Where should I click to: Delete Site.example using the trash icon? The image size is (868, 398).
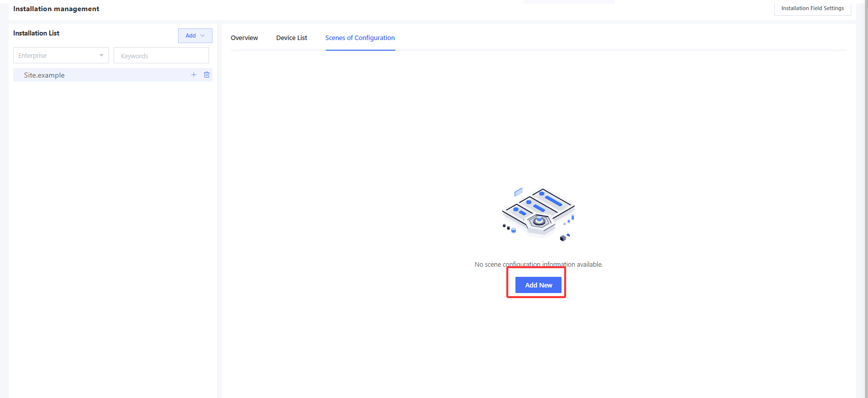pos(206,75)
